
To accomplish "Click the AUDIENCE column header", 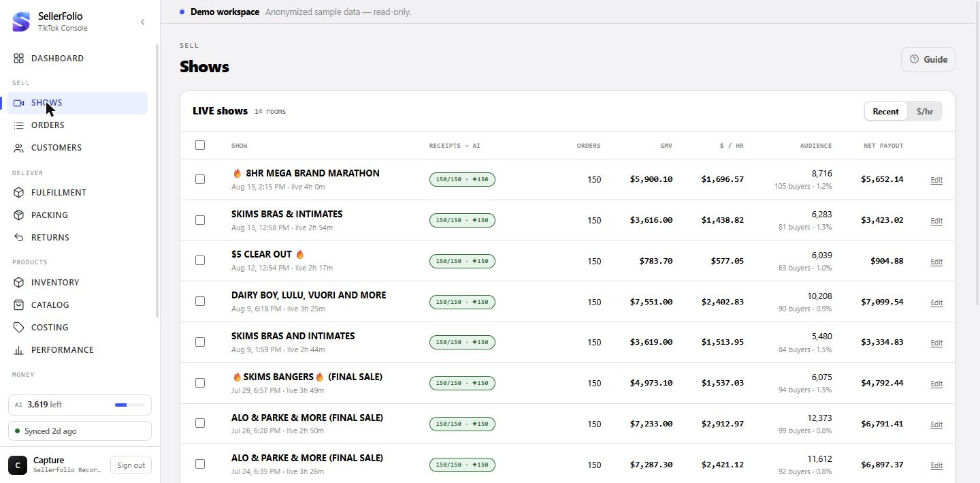I will 816,146.
